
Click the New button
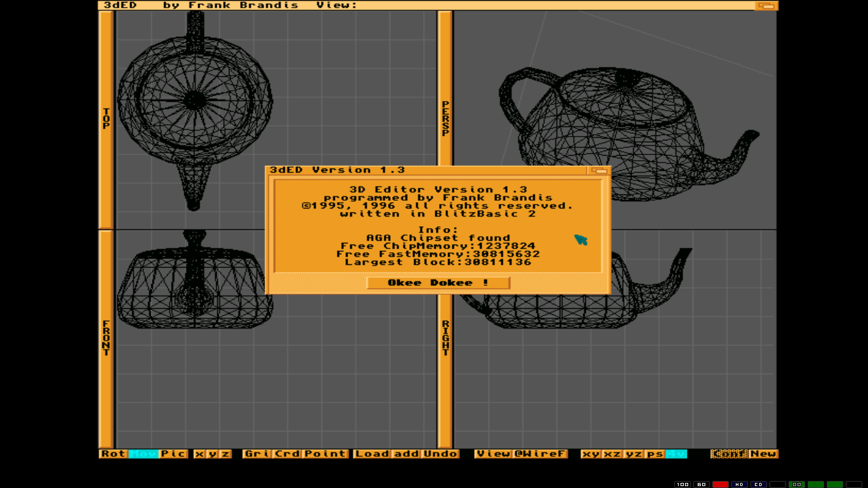click(763, 454)
